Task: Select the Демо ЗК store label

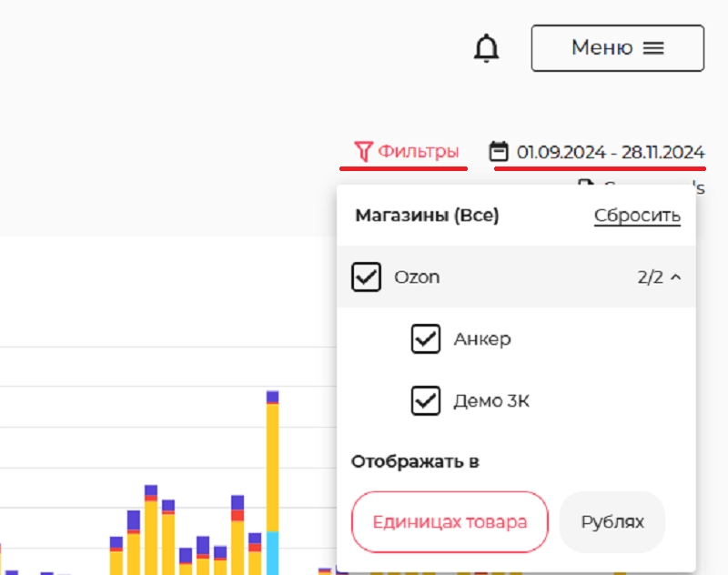Action: click(491, 400)
